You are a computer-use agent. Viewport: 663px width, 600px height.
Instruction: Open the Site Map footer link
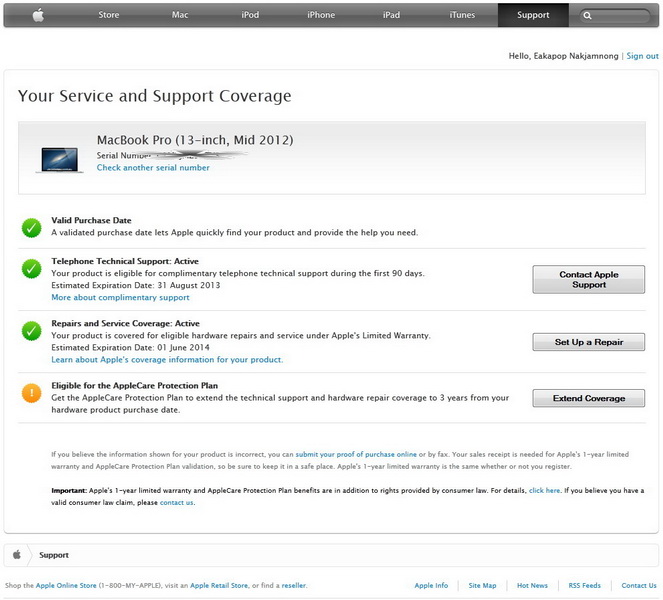click(x=482, y=585)
